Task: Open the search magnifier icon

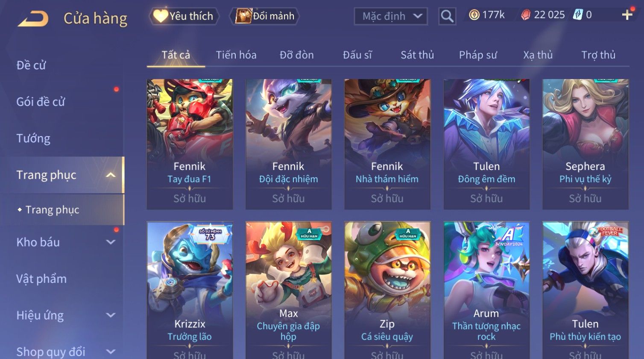Action: point(447,16)
